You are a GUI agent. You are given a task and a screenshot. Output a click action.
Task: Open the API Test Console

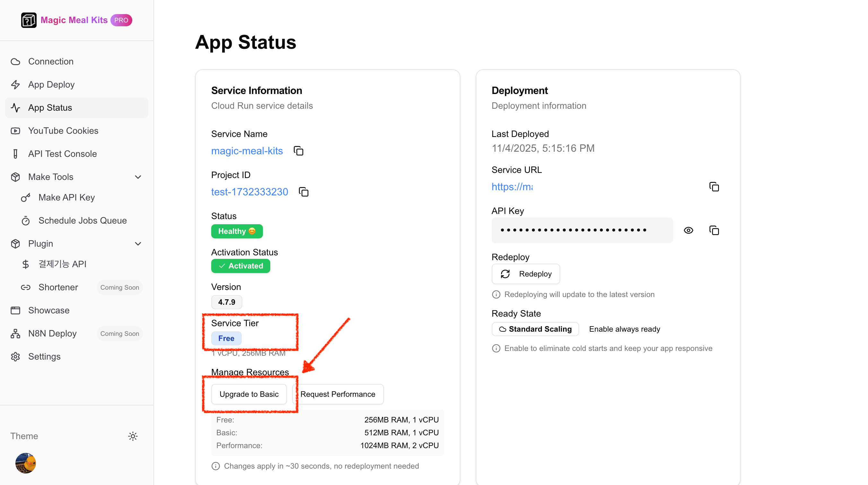[77, 154]
